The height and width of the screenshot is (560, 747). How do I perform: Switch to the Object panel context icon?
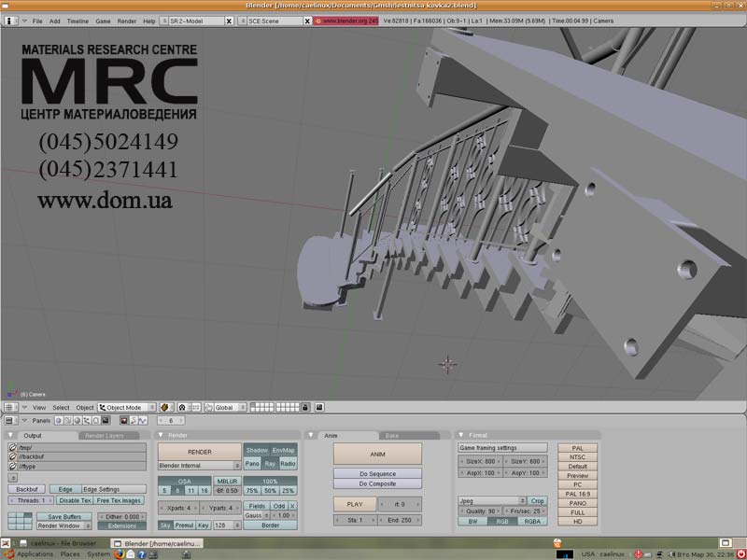tap(87, 421)
